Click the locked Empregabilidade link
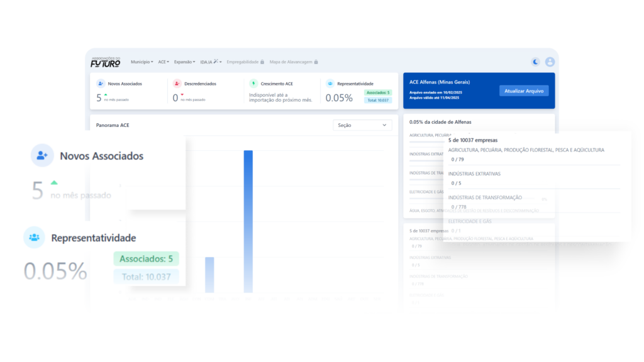The image size is (644, 362). point(245,62)
